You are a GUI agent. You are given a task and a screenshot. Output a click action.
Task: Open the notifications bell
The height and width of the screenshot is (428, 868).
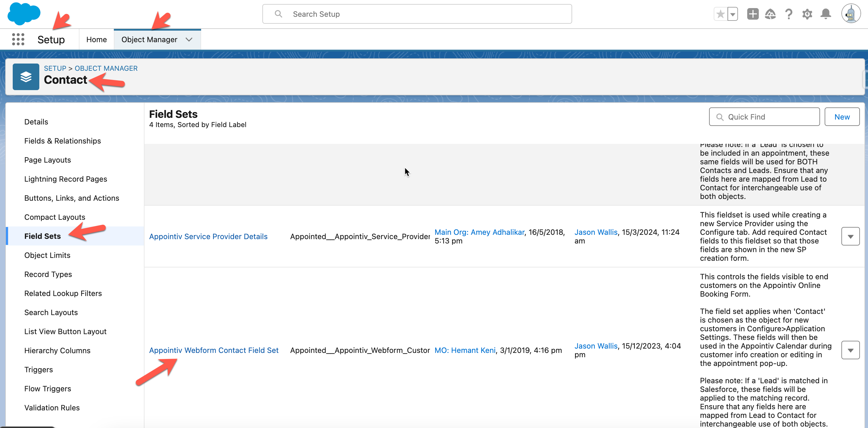825,14
